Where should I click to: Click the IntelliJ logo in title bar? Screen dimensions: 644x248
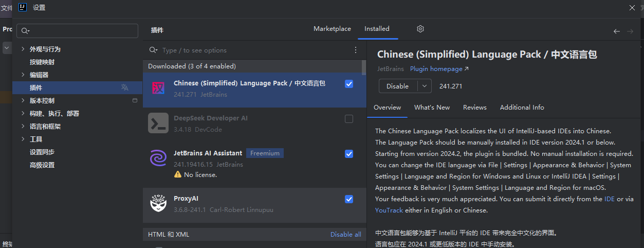[23, 7]
